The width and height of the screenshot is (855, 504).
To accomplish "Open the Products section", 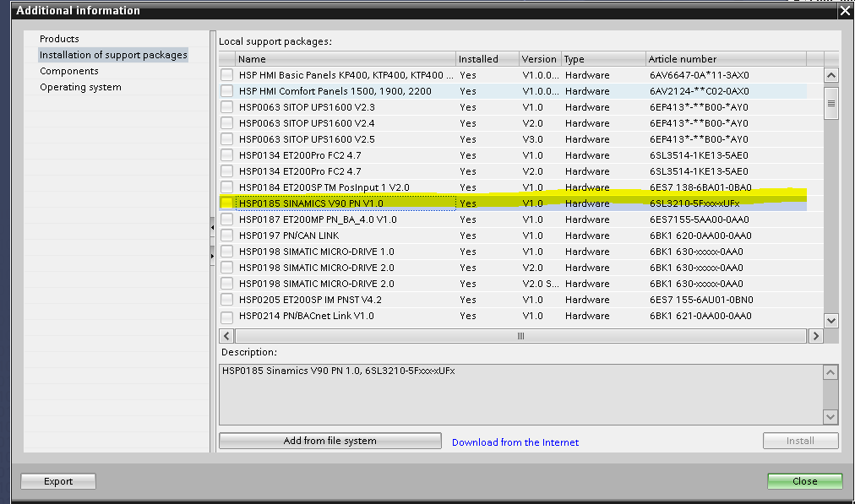I will tap(59, 39).
